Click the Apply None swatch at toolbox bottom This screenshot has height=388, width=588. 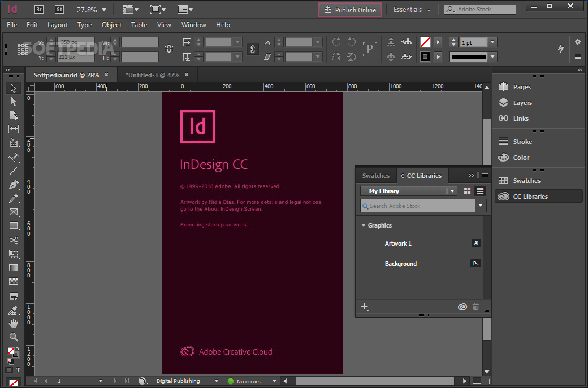pyautogui.click(x=14, y=383)
